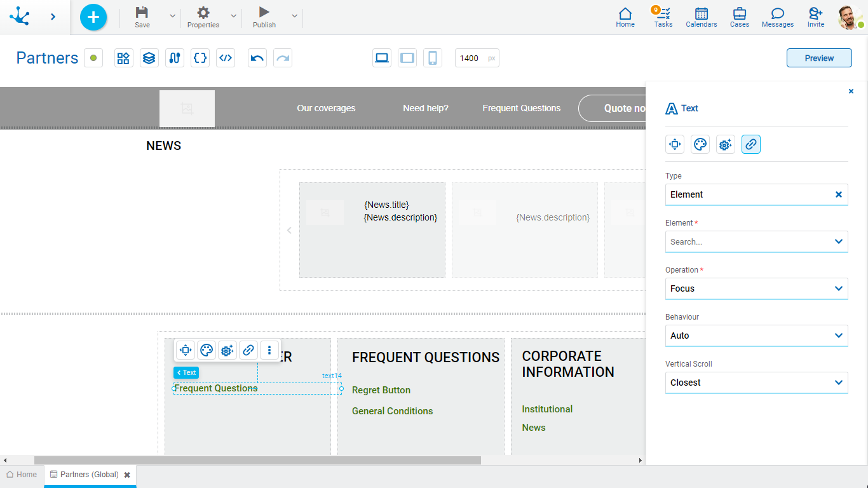Open the code editor icon
868x488 pixels.
pos(226,58)
